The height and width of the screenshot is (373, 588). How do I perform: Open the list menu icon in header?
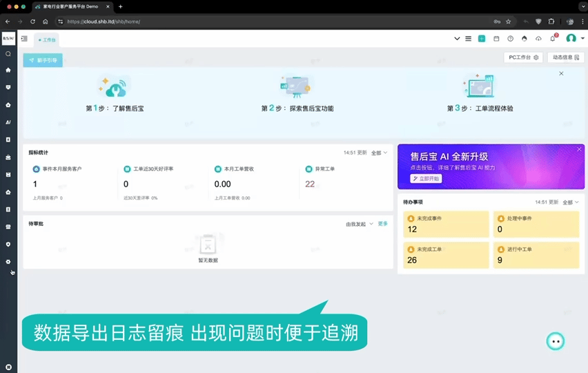coord(469,39)
